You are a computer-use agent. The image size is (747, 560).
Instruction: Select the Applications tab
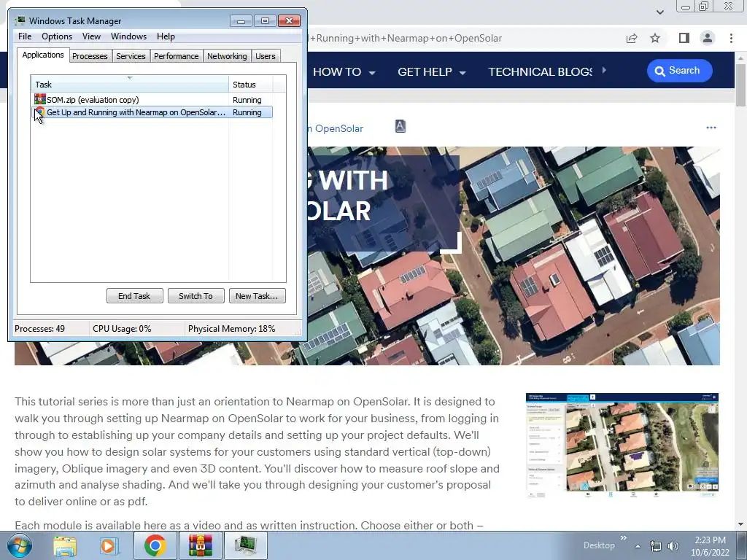pos(43,55)
